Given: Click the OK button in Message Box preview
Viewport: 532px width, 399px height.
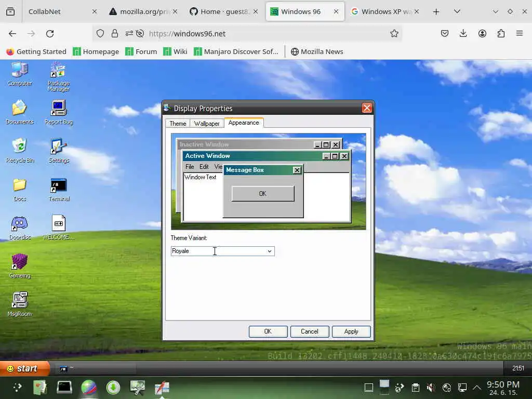Looking at the screenshot, I should click(262, 194).
